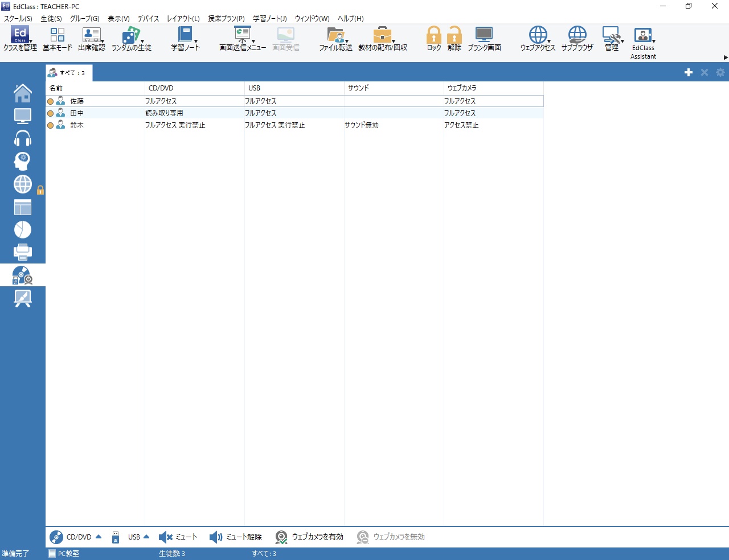Switch to the whiteboard sidebar view
The width and height of the screenshot is (729, 560).
point(23,298)
